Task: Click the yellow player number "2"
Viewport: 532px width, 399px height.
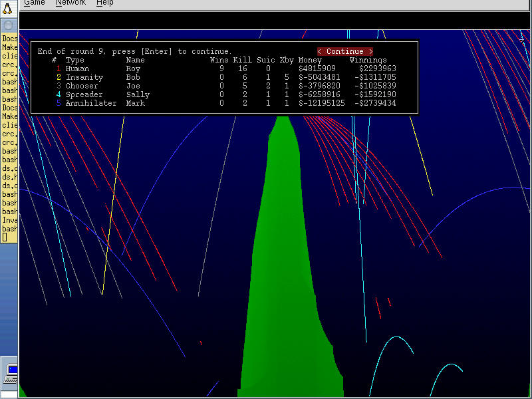Action: 59,77
